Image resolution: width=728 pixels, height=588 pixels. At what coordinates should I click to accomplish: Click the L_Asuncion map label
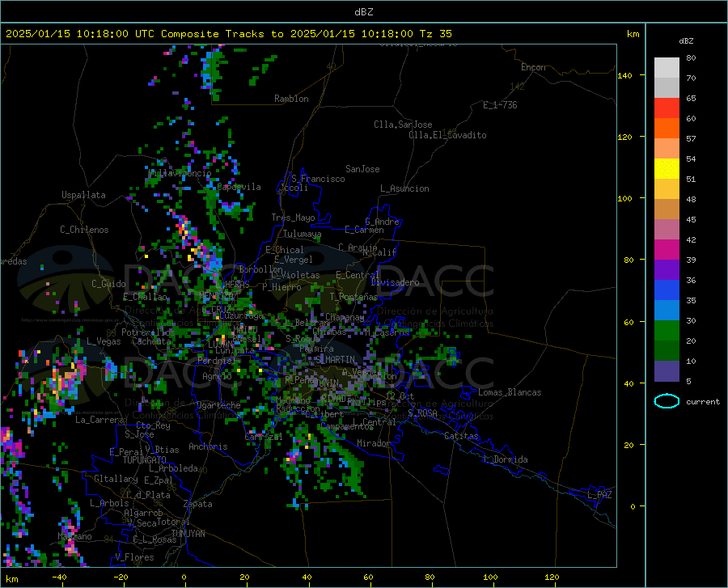point(404,188)
